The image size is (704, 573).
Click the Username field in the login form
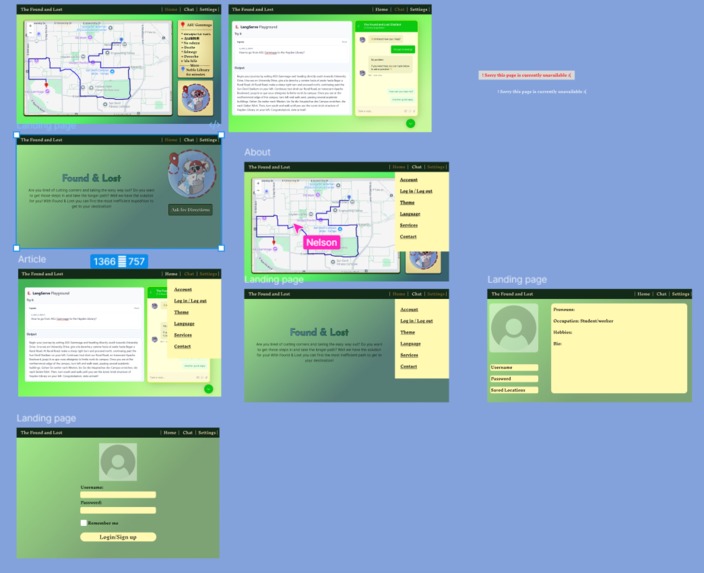tap(118, 494)
